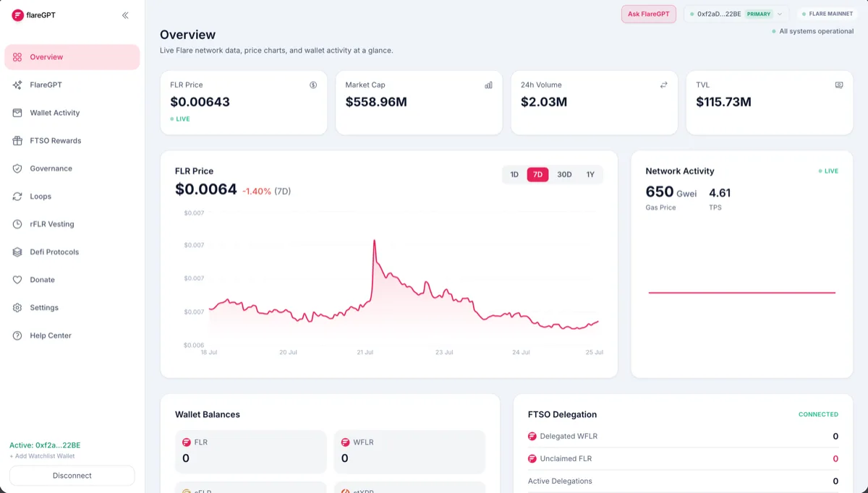Screen dimensions: 868x493
Task: Navigate to FTSO Rewards
Action: pos(72,140)
